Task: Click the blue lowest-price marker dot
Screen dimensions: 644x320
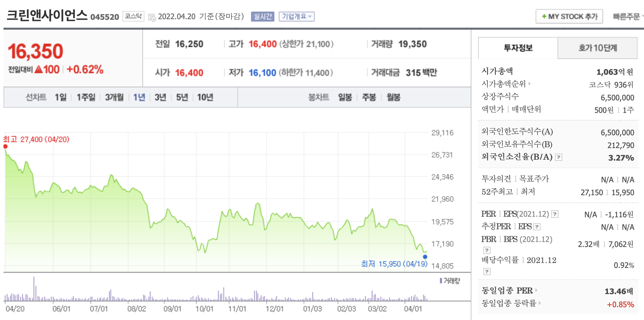Action: pyautogui.click(x=425, y=257)
